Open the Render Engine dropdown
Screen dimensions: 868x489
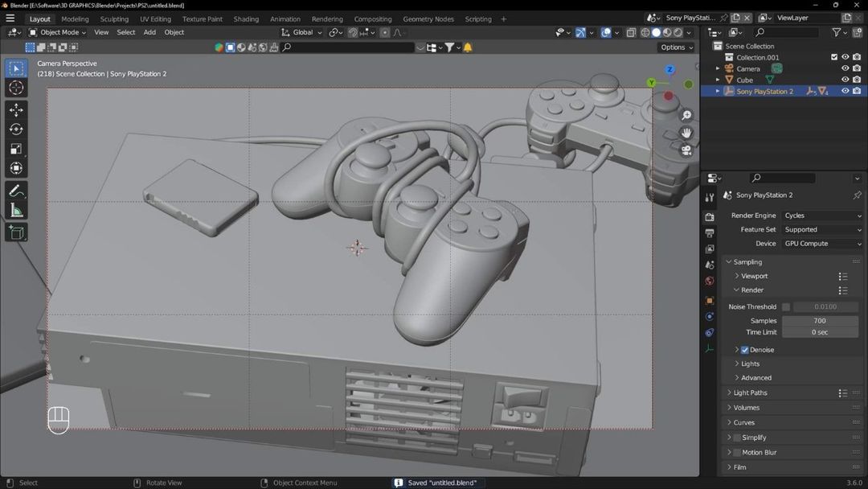(x=821, y=216)
